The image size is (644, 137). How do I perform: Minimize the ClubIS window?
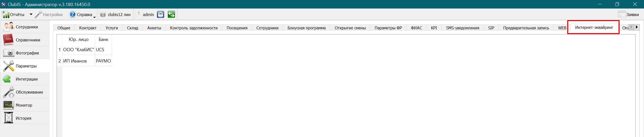pyautogui.click(x=600, y=4)
